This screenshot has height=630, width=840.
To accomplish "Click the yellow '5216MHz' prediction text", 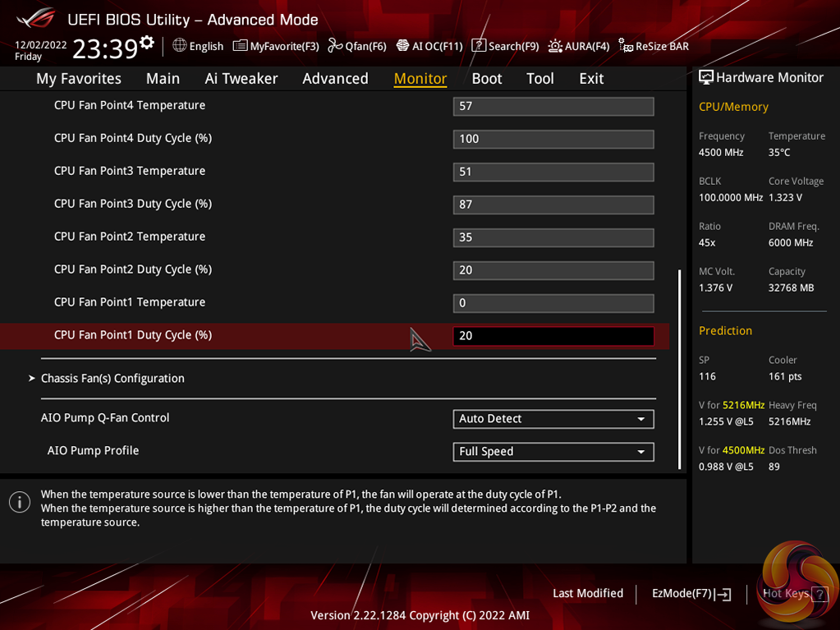I will pyautogui.click(x=744, y=406).
